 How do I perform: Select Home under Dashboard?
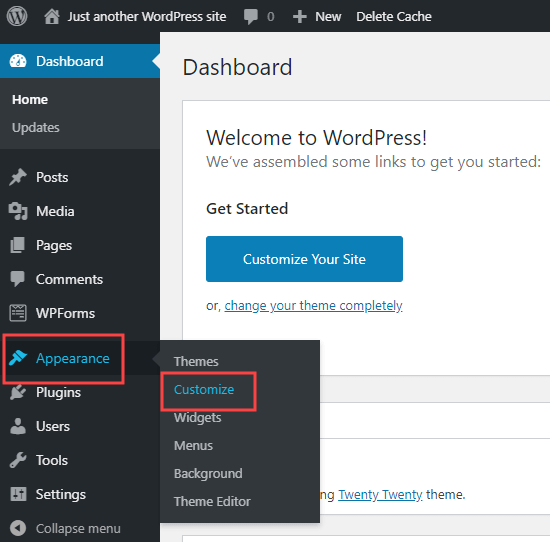(30, 100)
